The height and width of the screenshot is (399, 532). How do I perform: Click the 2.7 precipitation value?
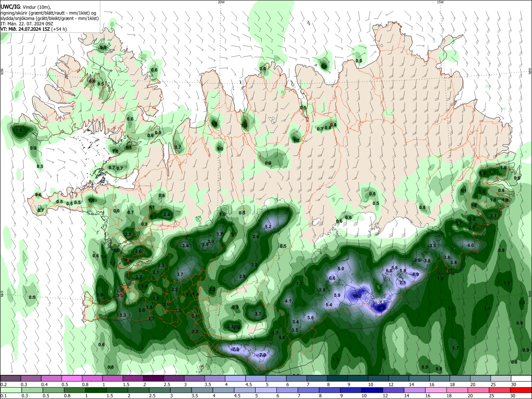pyautogui.click(x=258, y=314)
